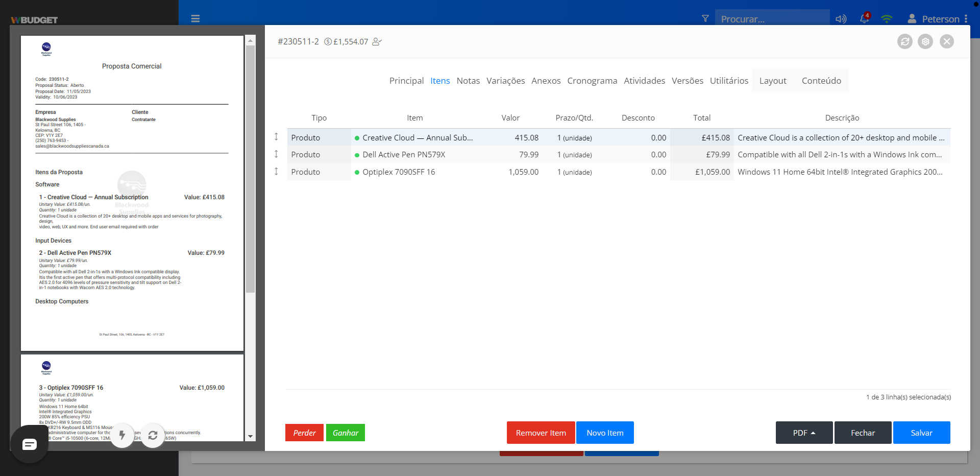Sort by the Tipo column header
This screenshot has height=476, width=980.
click(319, 118)
